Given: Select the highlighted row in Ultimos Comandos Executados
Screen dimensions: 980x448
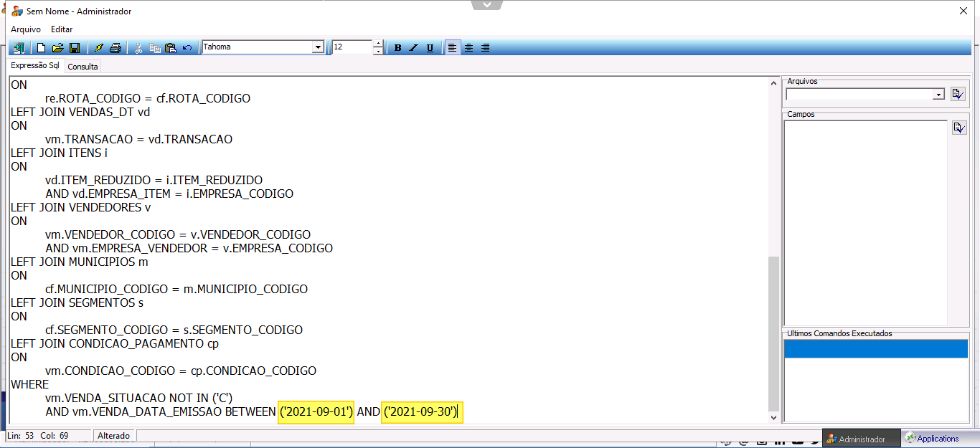Looking at the screenshot, I should [875, 349].
